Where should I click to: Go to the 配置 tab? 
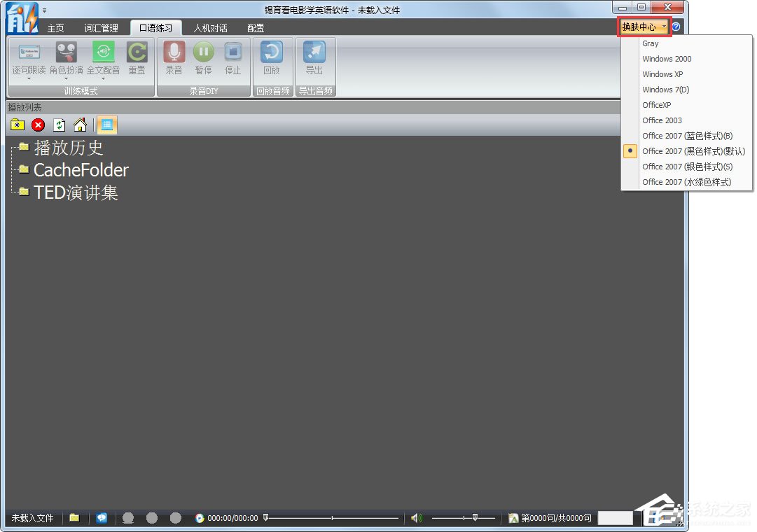tap(256, 28)
